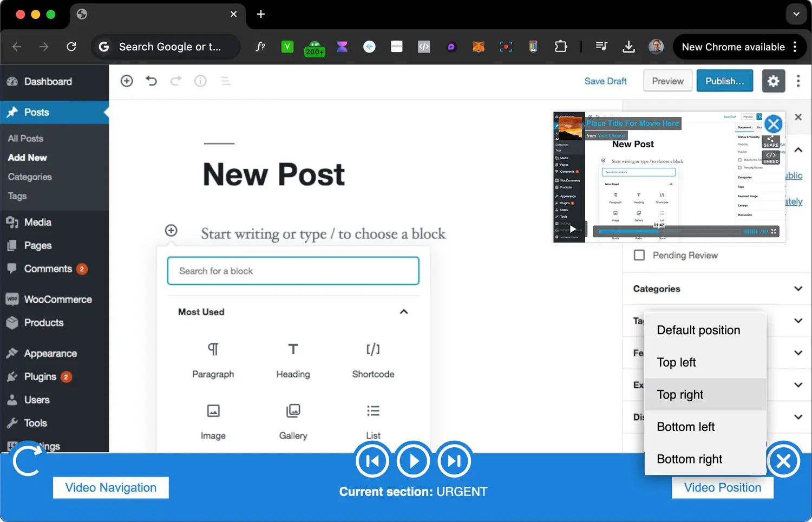Click the Search for a block field
Screen dimensions: 812x522
click(x=293, y=271)
